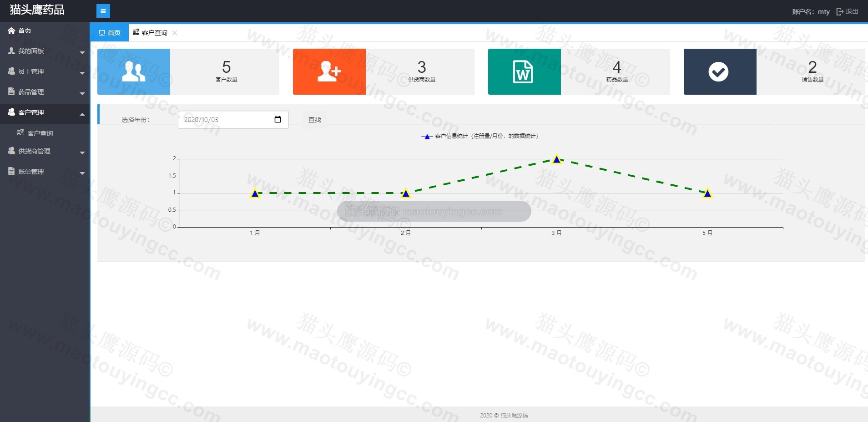
Task: Click the logout icon next to 退出
Action: (x=840, y=11)
